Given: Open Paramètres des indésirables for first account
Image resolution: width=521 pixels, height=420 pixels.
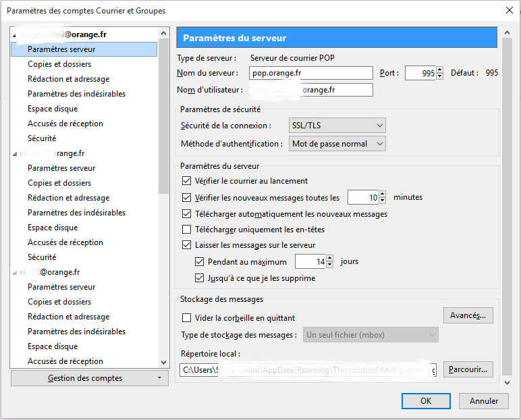Looking at the screenshot, I should pyautogui.click(x=76, y=94).
